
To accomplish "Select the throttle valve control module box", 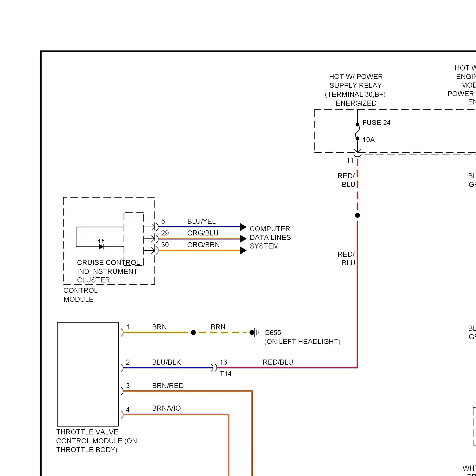I will (88, 374).
